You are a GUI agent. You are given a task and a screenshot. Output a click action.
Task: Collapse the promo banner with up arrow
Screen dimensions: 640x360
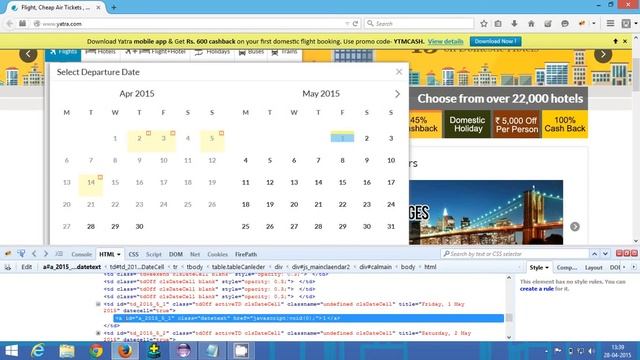[615, 41]
